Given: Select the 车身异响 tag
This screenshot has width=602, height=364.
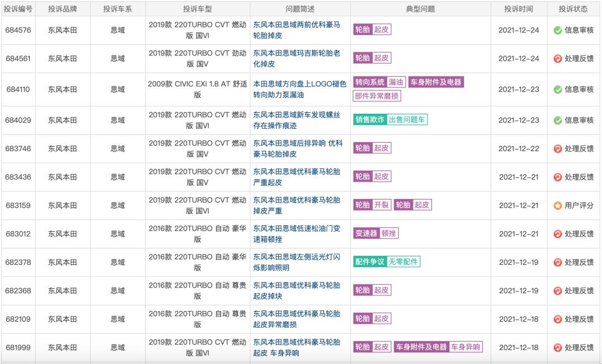Looking at the screenshot, I should click(466, 347).
